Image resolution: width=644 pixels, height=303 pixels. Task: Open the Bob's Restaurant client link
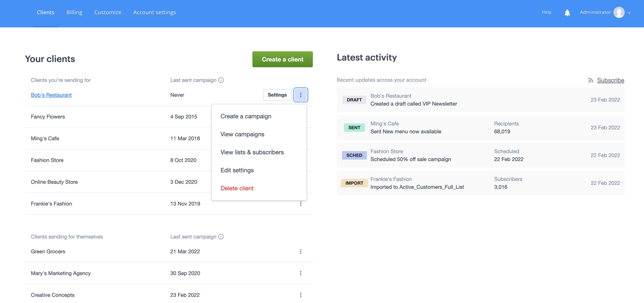click(51, 95)
